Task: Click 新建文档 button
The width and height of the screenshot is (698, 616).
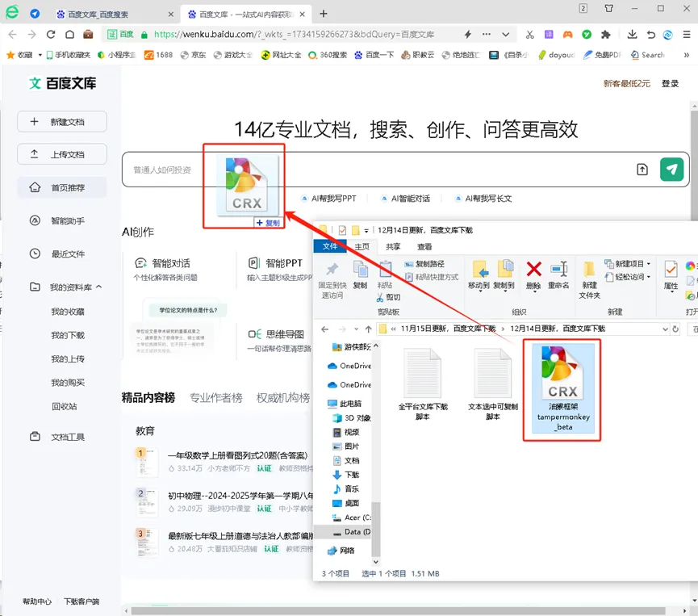Action: click(x=62, y=122)
